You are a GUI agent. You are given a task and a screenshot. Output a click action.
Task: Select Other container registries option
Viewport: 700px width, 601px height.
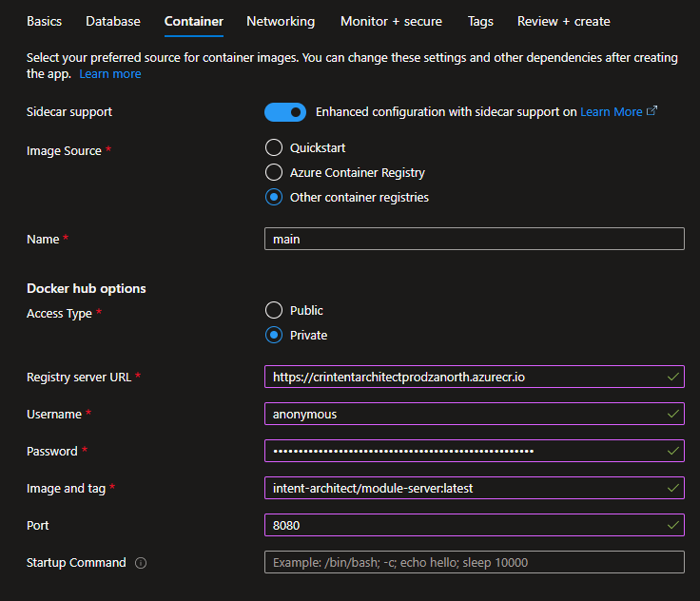[x=274, y=198]
